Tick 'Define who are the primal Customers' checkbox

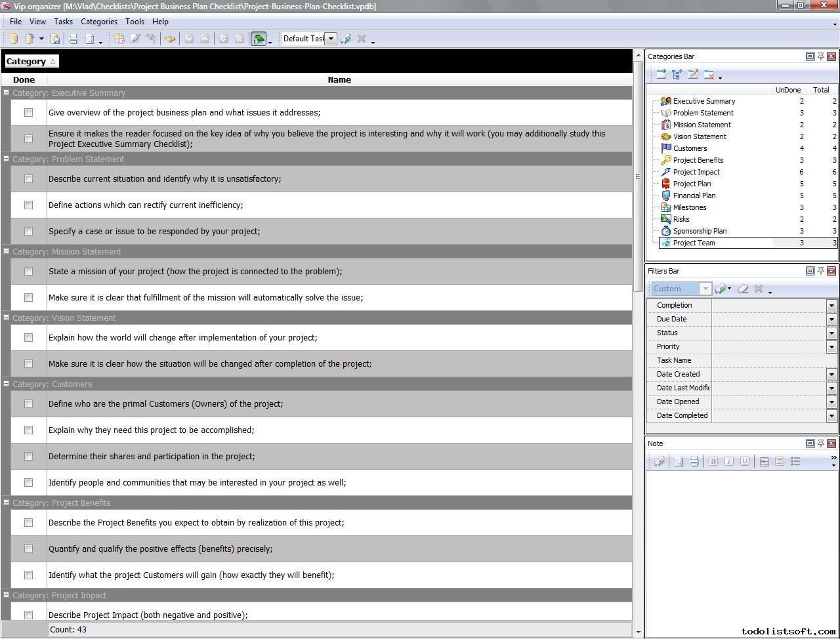pyautogui.click(x=28, y=403)
